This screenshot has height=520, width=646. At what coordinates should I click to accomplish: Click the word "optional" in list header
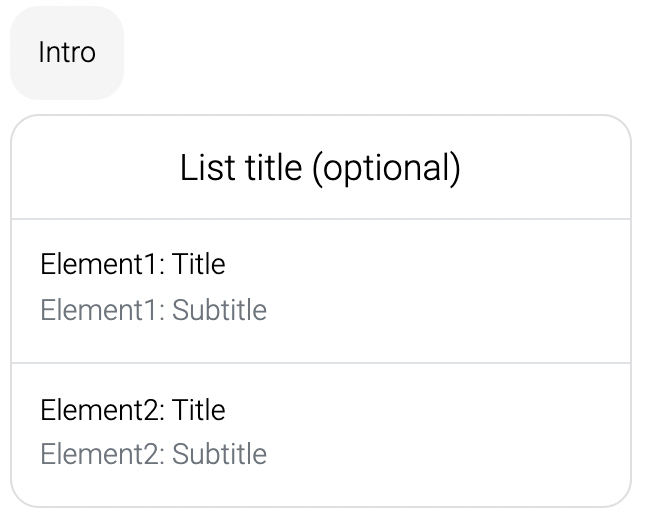tap(386, 168)
